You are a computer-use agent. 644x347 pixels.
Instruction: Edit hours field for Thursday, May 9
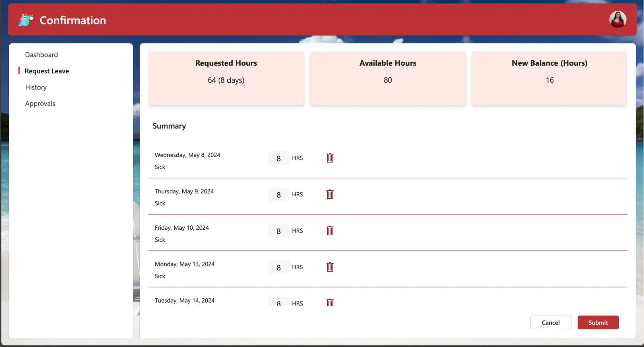[279, 195]
